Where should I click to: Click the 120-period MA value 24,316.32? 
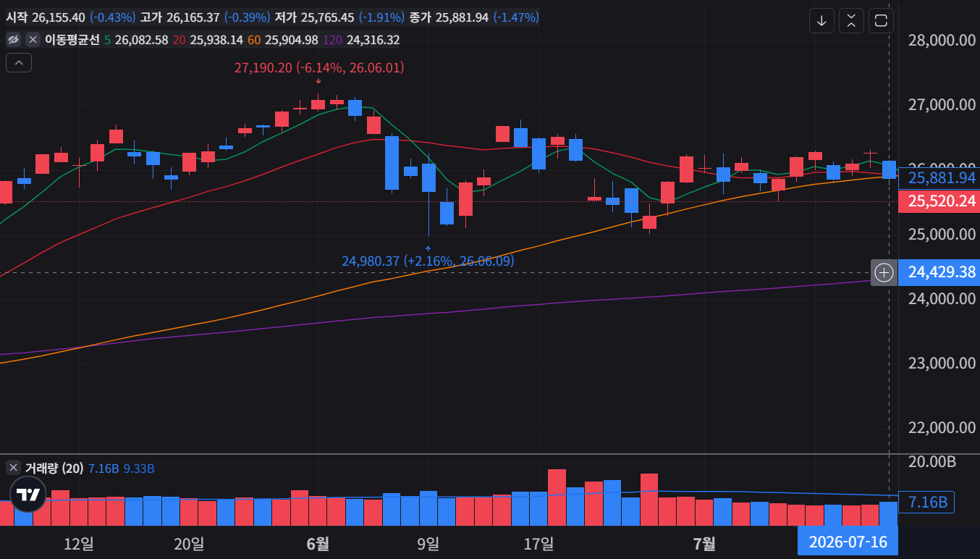coord(373,40)
